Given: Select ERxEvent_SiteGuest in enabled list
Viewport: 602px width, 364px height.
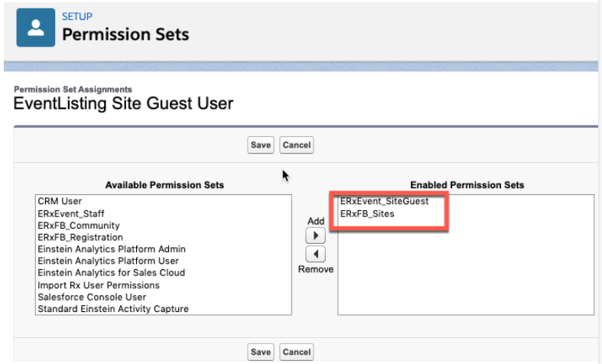Looking at the screenshot, I should [x=385, y=201].
